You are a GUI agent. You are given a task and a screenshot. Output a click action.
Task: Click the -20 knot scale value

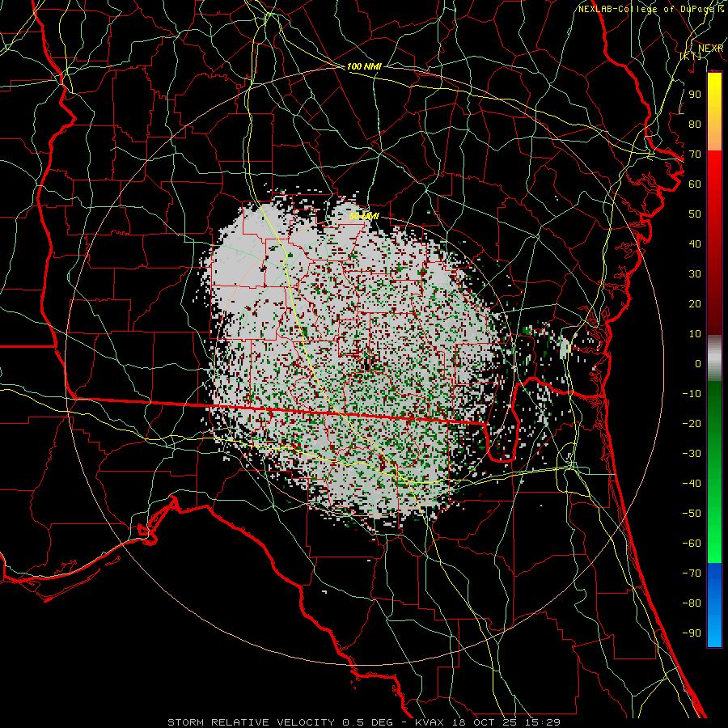coord(692,423)
